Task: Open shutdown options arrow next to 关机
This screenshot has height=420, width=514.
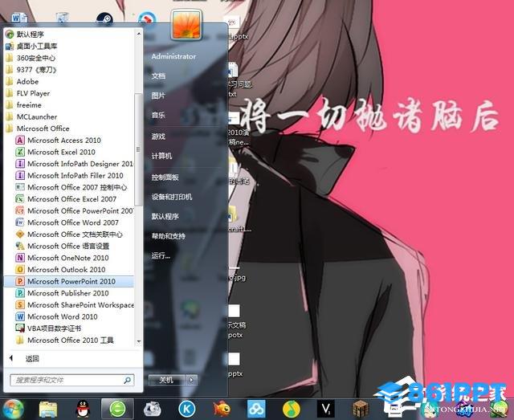Action: 192,380
